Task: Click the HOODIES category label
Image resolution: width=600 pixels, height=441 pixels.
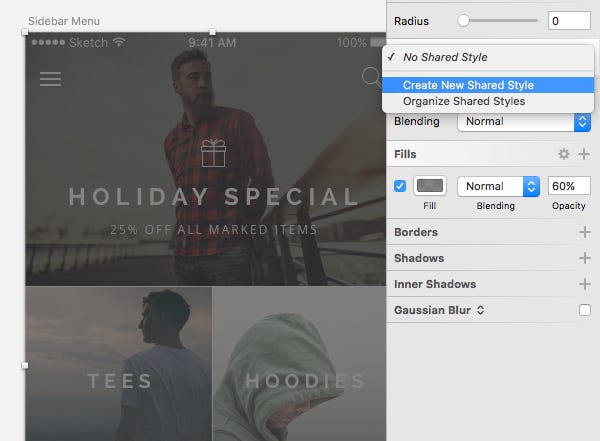Action: pos(305,381)
